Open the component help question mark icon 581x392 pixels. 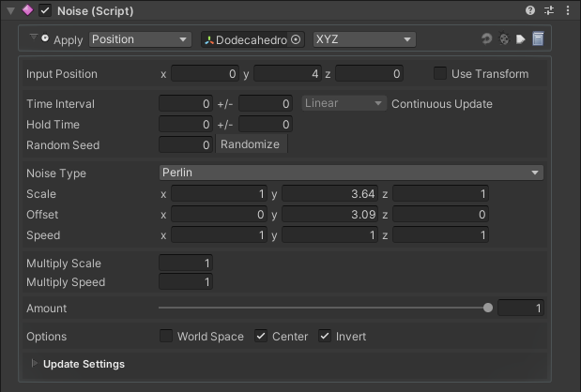click(x=530, y=10)
